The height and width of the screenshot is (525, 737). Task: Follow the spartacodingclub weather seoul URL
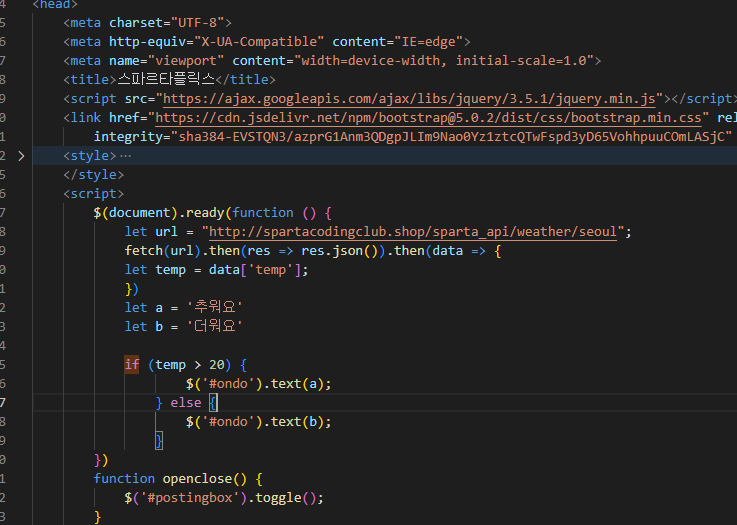click(413, 232)
